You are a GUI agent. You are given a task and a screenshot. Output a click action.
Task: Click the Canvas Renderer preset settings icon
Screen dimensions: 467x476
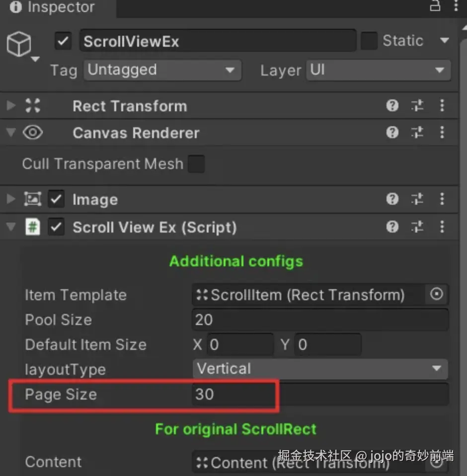417,133
